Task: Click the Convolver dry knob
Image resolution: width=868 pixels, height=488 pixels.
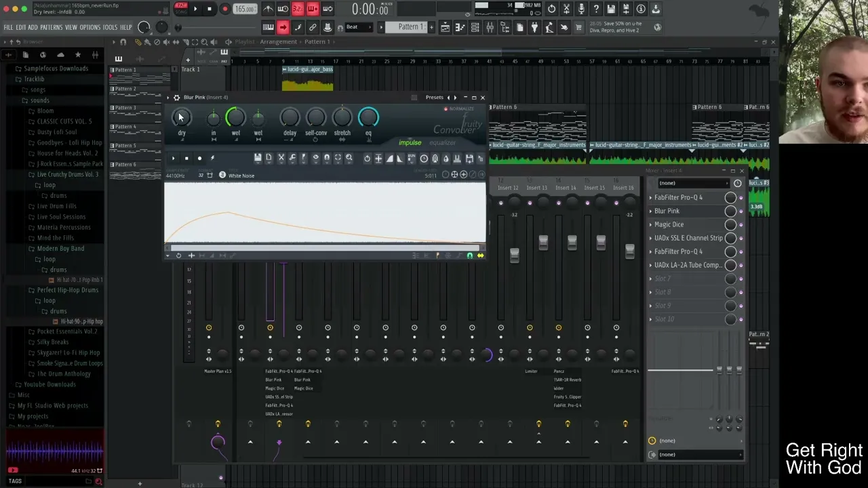Action: (181, 118)
